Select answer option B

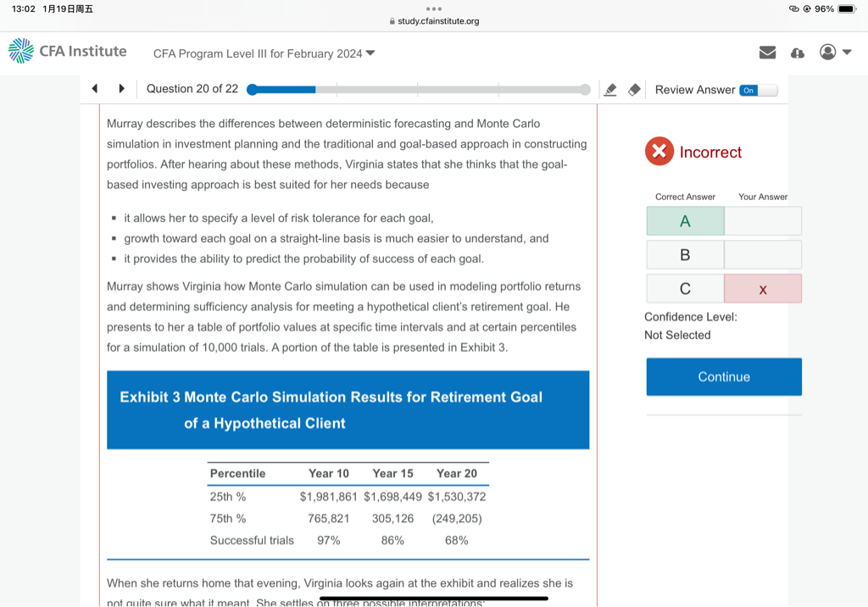pyautogui.click(x=685, y=254)
